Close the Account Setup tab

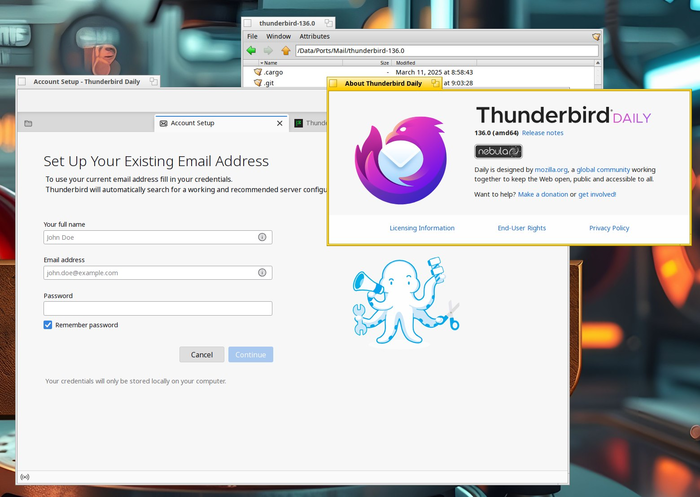click(x=279, y=123)
